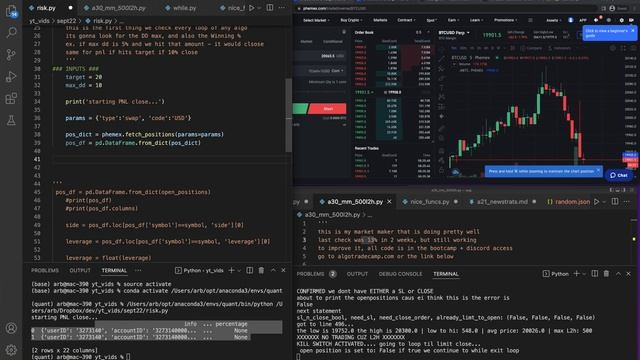Close the left terminal panel

pyautogui.click(x=283, y=270)
